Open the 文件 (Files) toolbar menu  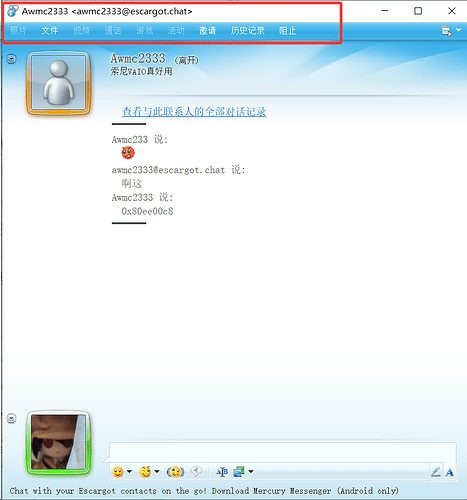click(50, 31)
